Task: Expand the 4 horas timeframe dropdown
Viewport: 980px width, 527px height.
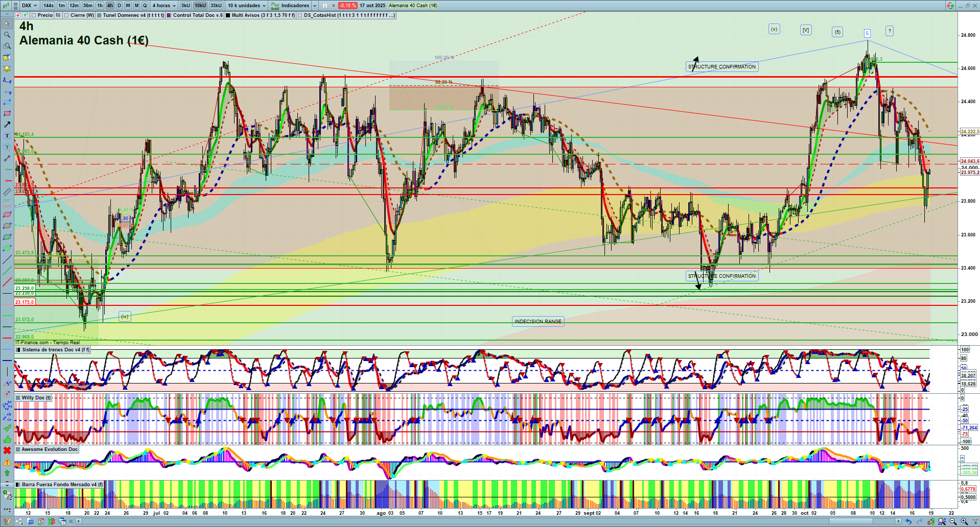Action: [x=164, y=6]
